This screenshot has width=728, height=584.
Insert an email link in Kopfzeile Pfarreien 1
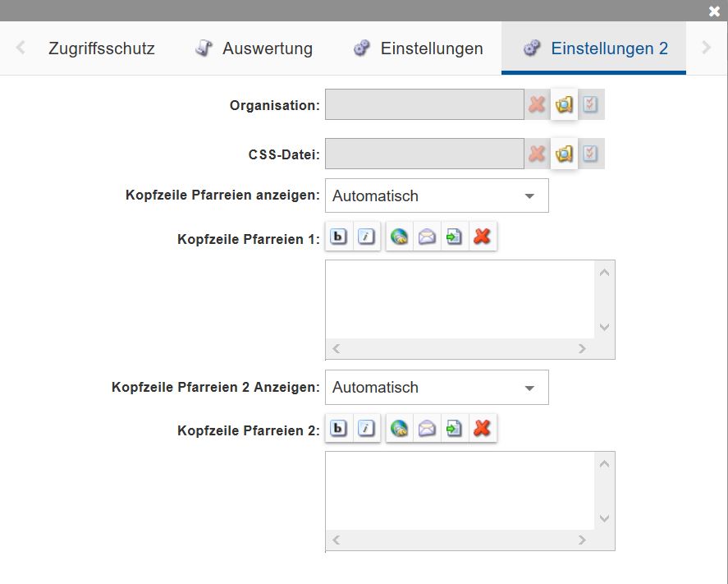(x=427, y=236)
